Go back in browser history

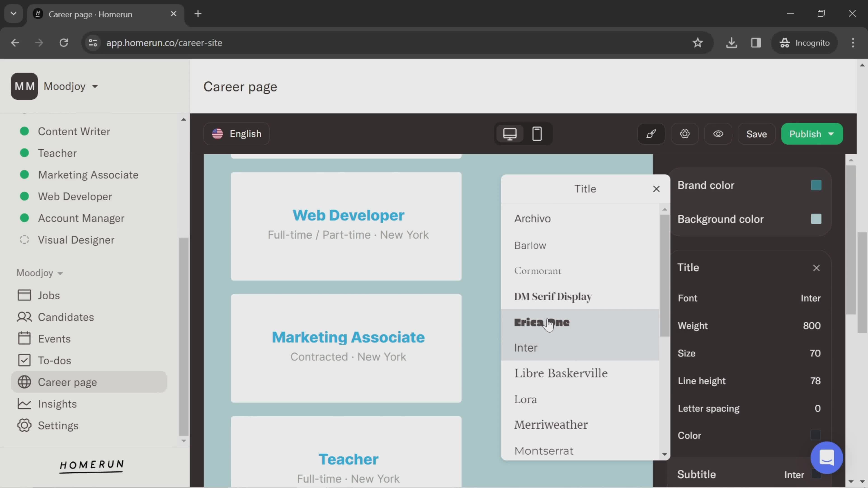15,43
